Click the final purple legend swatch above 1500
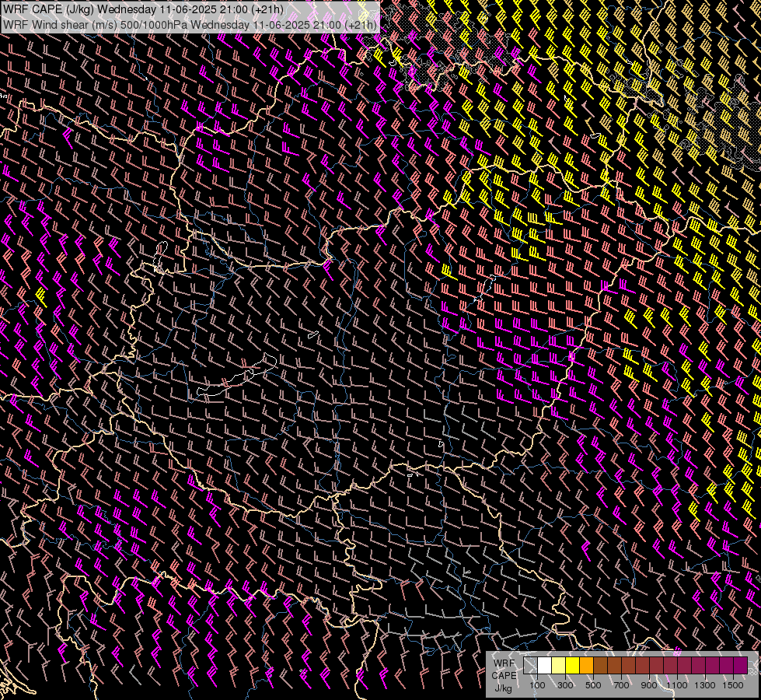This screenshot has width=761, height=700. 740,665
